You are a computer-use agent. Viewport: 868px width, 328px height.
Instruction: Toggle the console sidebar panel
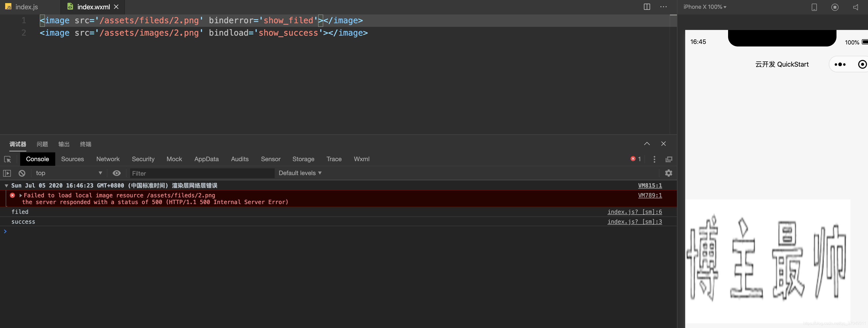point(7,173)
